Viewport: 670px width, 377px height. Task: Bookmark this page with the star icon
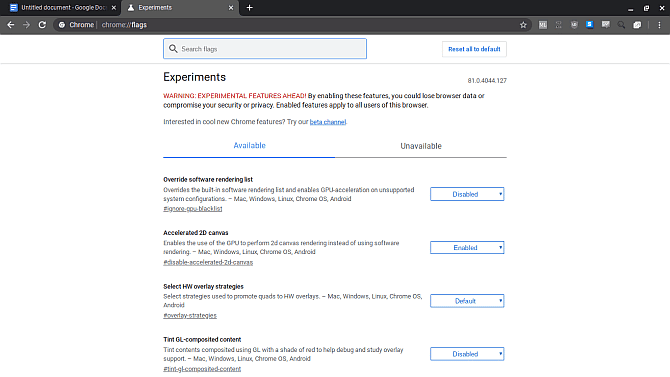click(523, 25)
